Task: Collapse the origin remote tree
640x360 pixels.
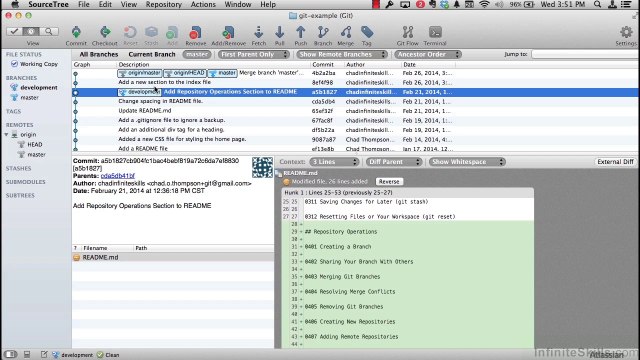Action: tap(7, 134)
